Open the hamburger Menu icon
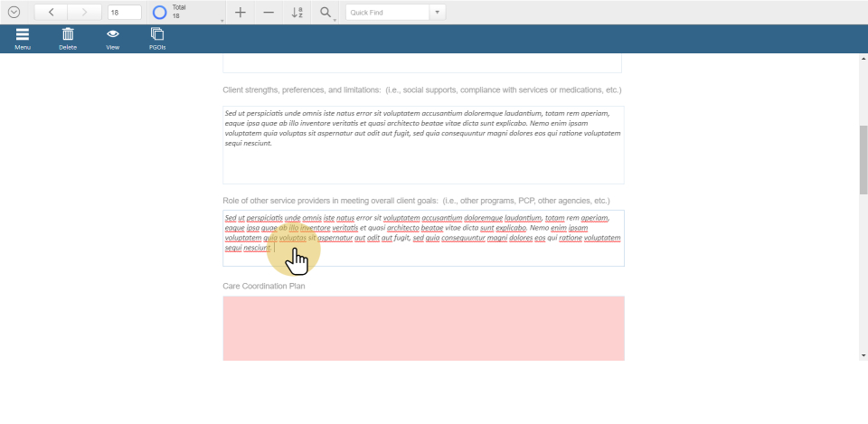 (x=23, y=34)
